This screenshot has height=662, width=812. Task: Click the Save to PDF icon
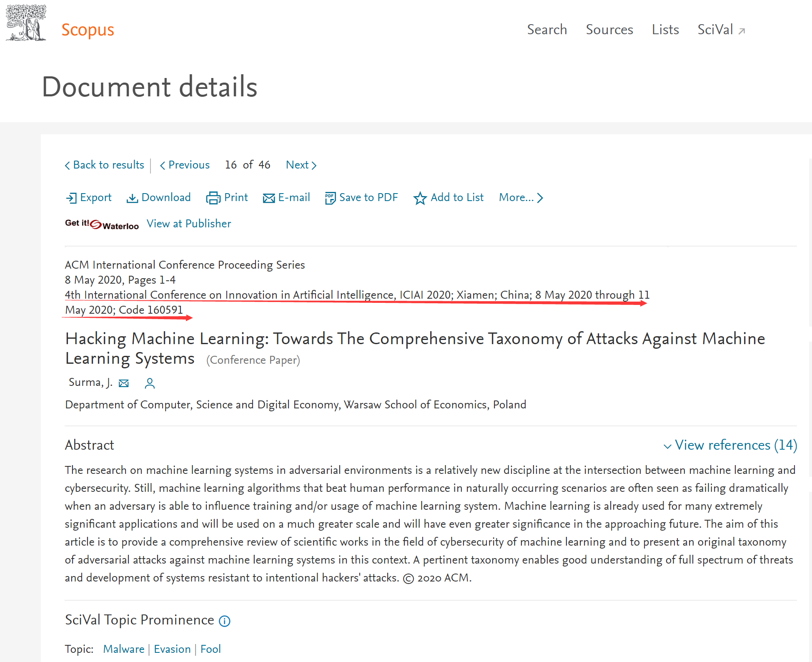coord(330,198)
